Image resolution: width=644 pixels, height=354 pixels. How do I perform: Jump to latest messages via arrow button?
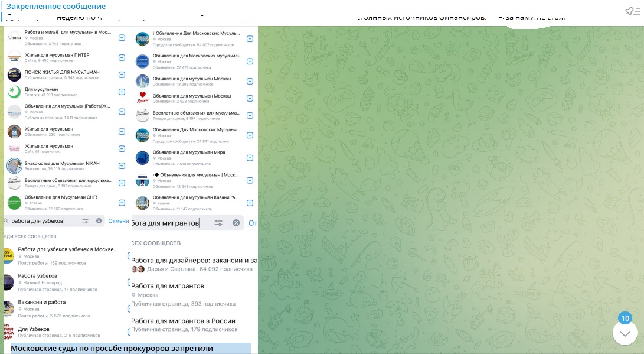[625, 333]
